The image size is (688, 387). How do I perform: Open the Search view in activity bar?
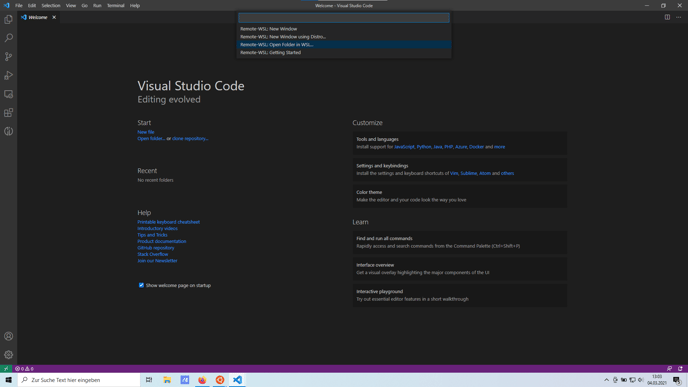pos(8,38)
